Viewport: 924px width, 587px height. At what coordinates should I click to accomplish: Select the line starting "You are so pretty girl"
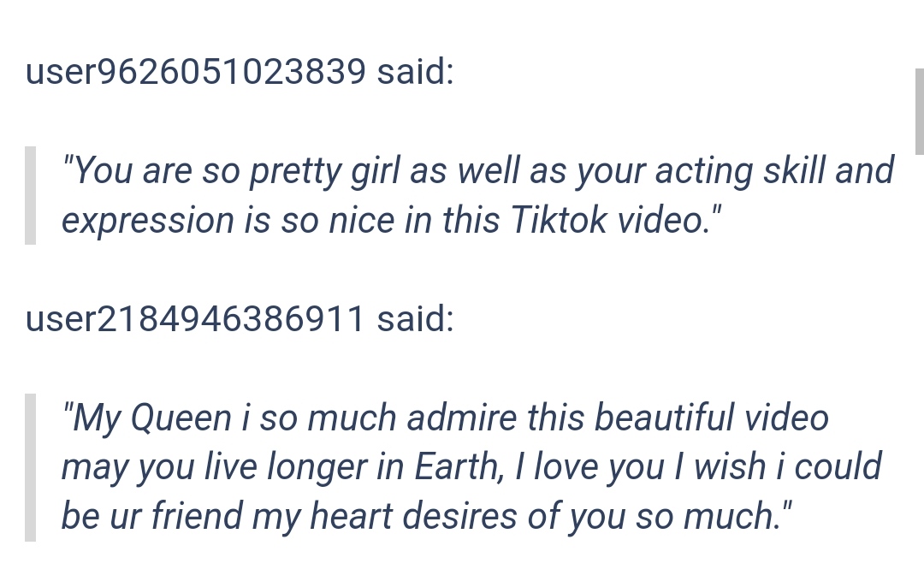tap(478, 171)
